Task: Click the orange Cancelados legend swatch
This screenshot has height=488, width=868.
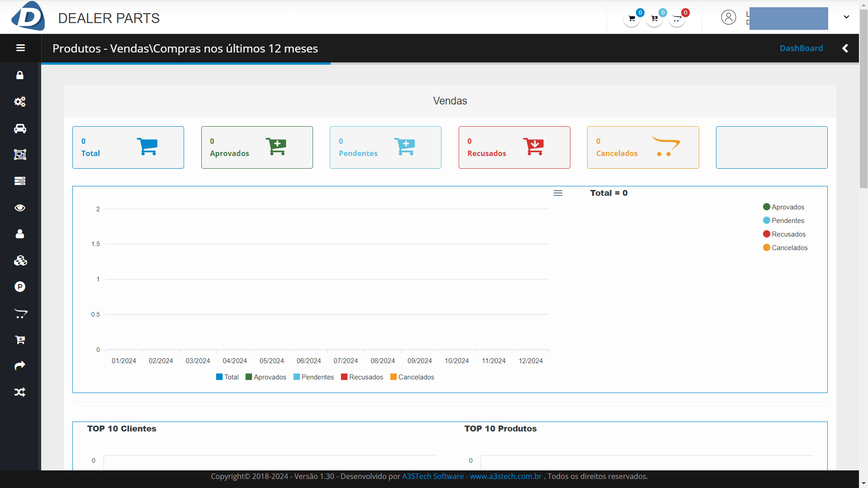Action: tap(394, 377)
